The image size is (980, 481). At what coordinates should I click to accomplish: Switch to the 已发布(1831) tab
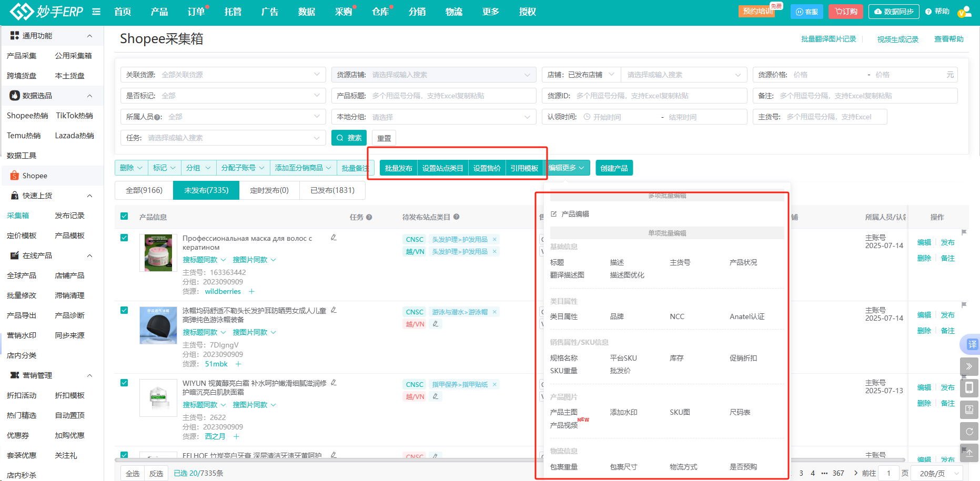[x=332, y=190]
